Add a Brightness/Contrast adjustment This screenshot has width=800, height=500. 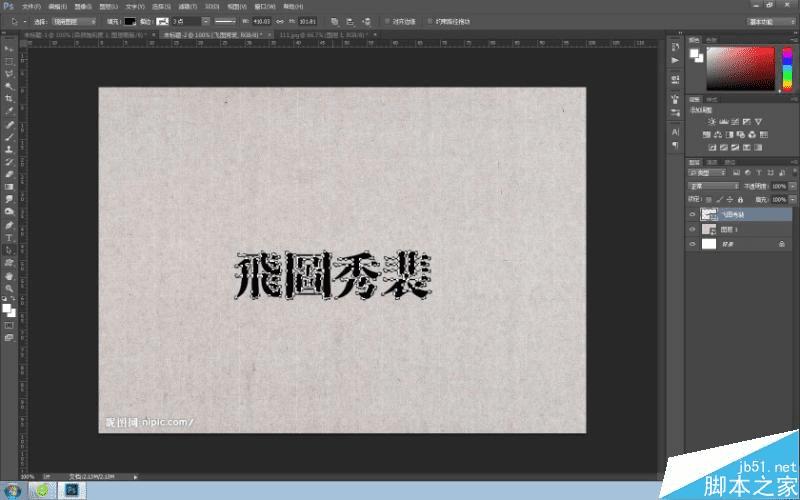click(x=712, y=121)
